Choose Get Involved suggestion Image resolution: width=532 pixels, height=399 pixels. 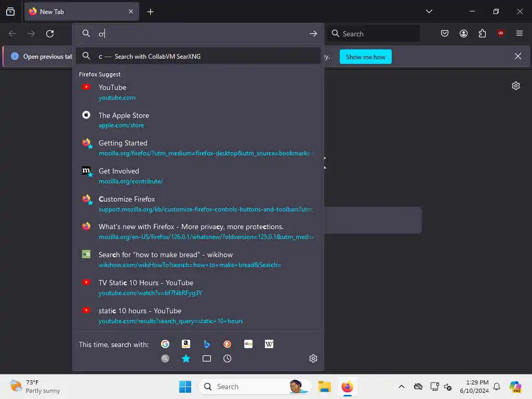(198, 176)
